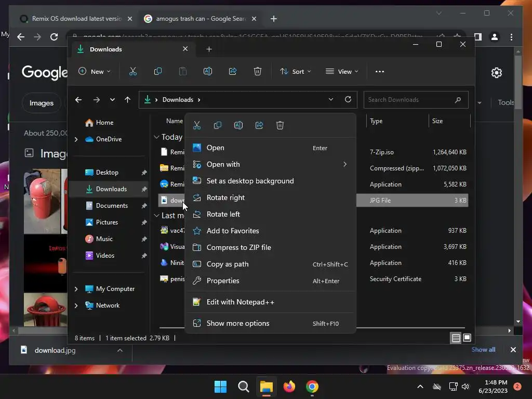Switch to large thumbnails view icon

[467, 338]
